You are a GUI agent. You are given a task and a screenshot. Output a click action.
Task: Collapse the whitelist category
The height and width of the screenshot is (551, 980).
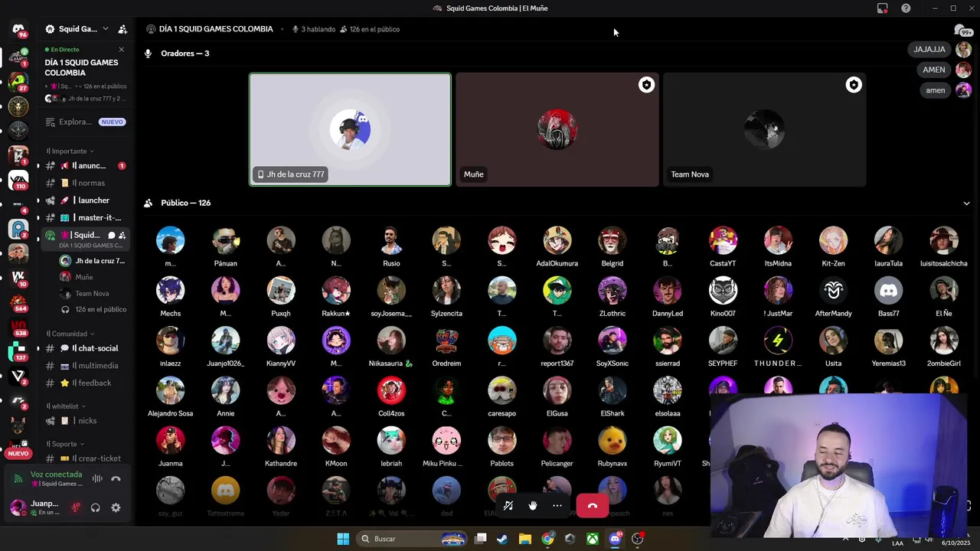pyautogui.click(x=66, y=406)
